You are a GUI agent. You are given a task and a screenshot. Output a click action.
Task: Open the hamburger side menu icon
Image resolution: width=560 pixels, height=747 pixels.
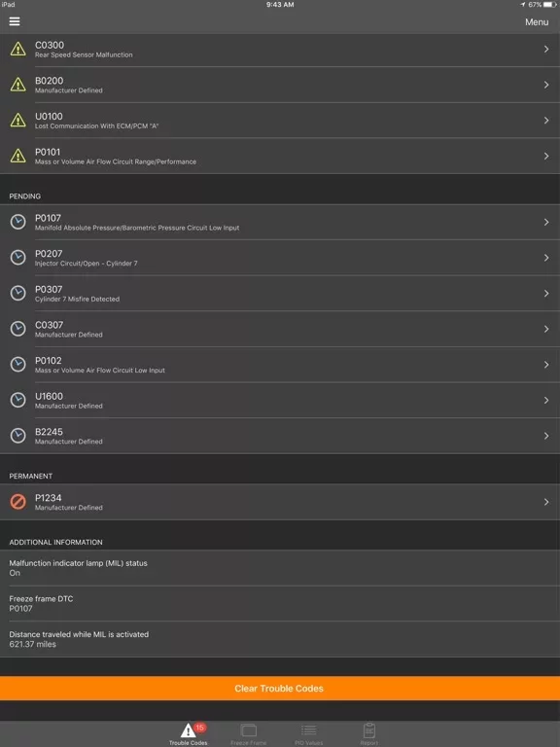pos(15,21)
